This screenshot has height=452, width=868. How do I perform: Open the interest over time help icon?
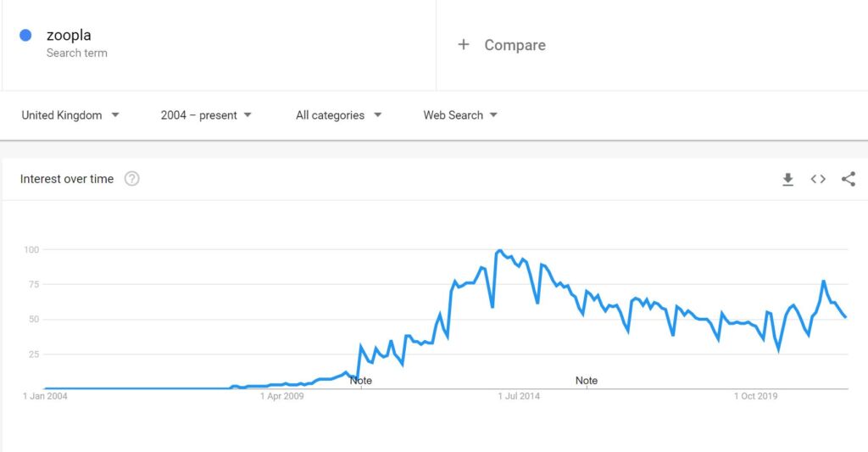click(x=131, y=179)
